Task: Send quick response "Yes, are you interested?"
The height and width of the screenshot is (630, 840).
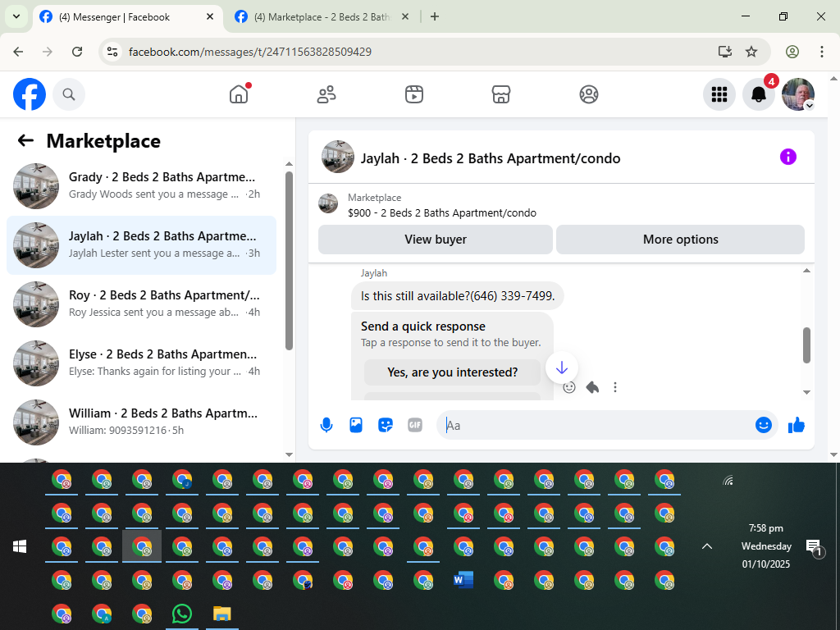Action: pyautogui.click(x=452, y=372)
